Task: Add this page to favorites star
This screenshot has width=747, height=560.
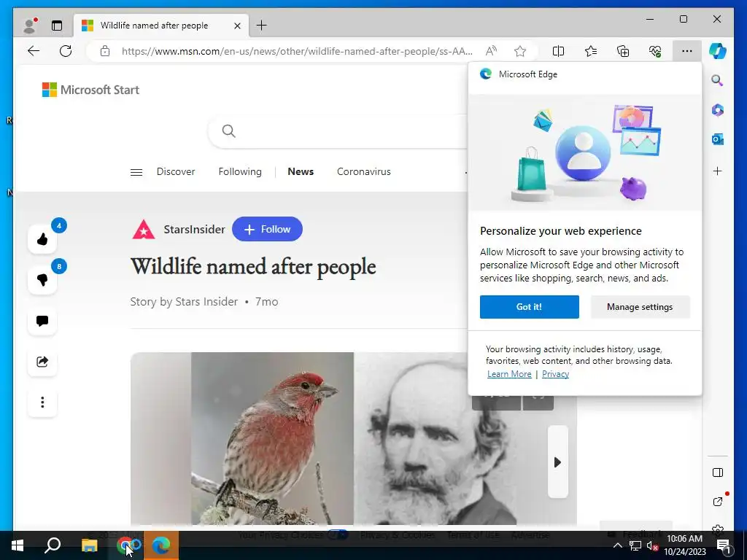Action: (519, 51)
